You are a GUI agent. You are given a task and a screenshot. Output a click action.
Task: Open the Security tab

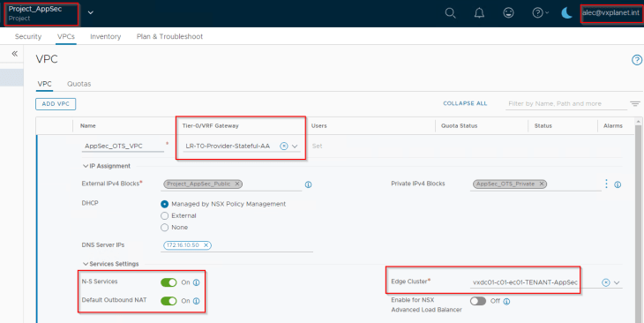click(x=28, y=36)
